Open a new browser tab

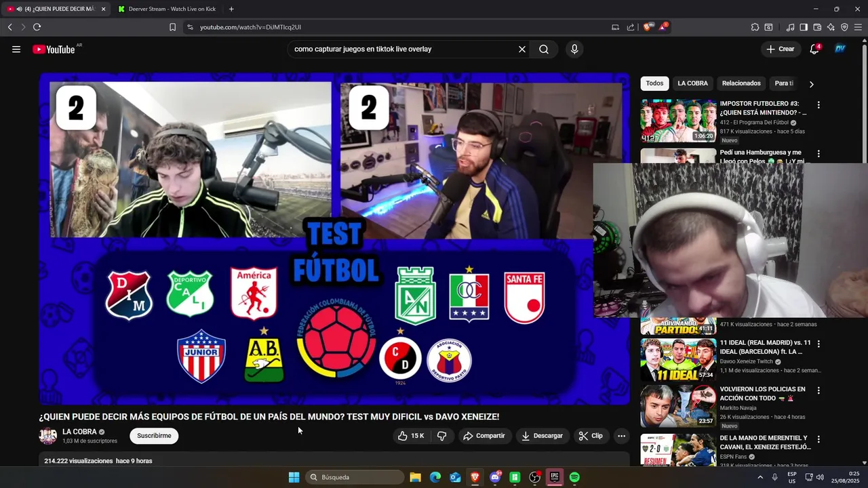[231, 9]
